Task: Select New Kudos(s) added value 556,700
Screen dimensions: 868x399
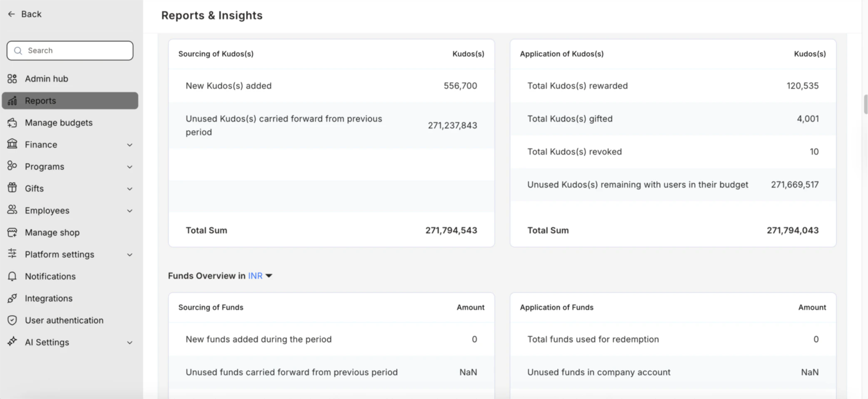Action: coord(460,86)
